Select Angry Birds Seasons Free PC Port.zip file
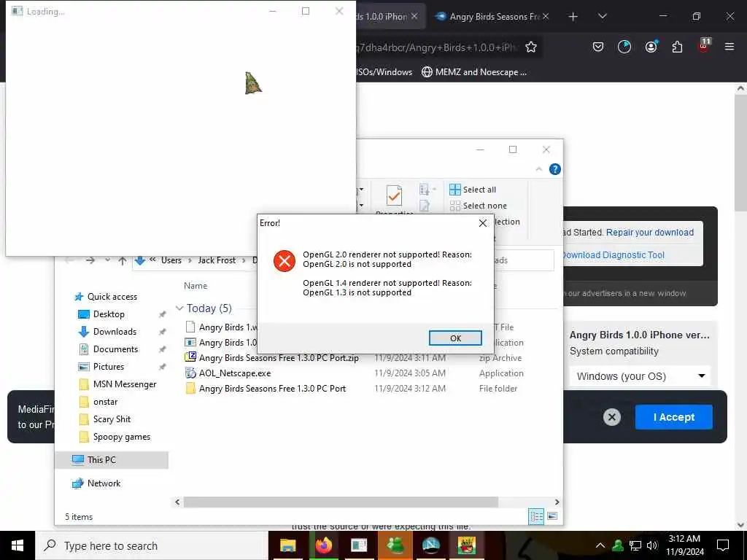 coord(279,358)
